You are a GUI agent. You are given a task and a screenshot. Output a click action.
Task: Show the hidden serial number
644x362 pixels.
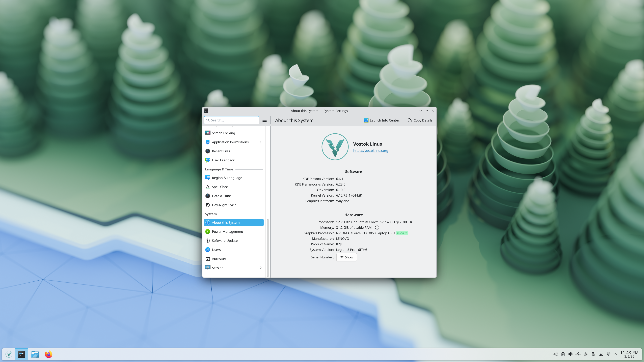coord(346,257)
